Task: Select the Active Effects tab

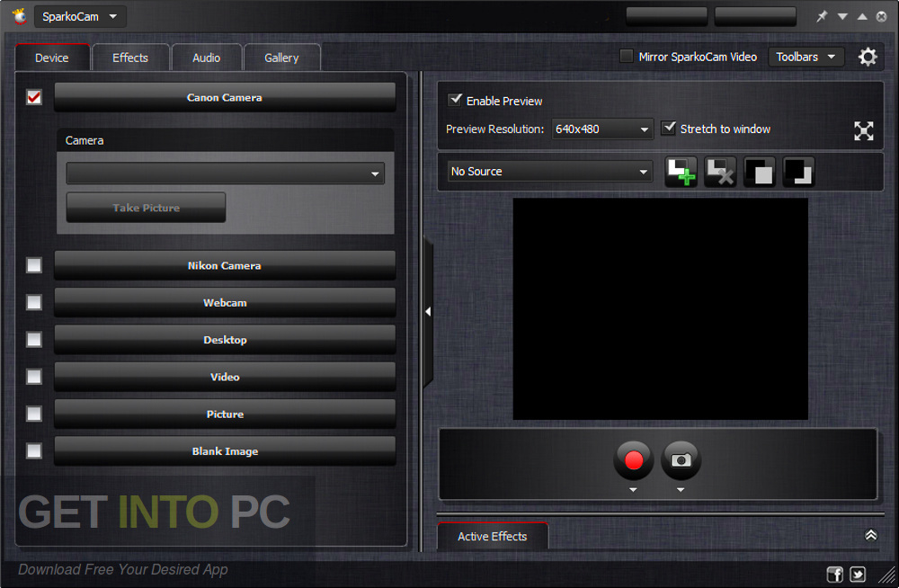Action: pos(493,537)
